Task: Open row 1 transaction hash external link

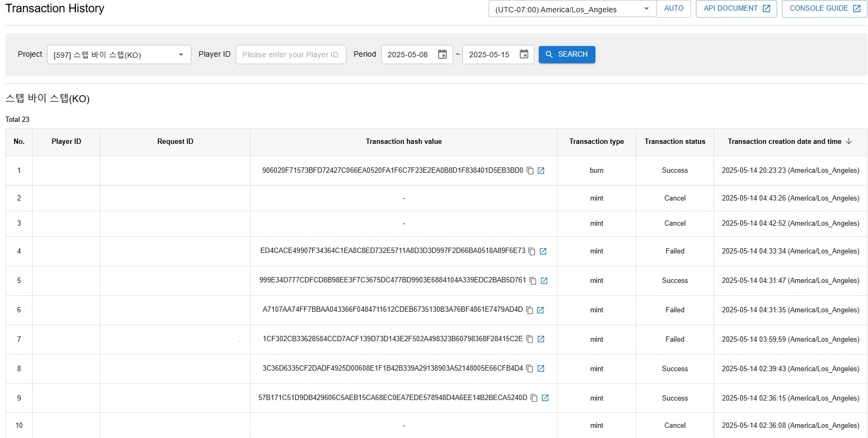Action: coord(541,171)
